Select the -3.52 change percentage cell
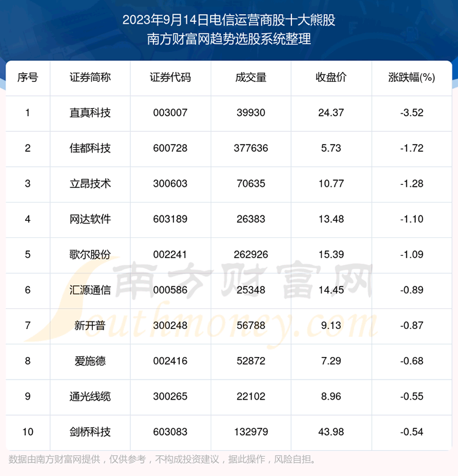458x476 pixels. [x=411, y=113]
